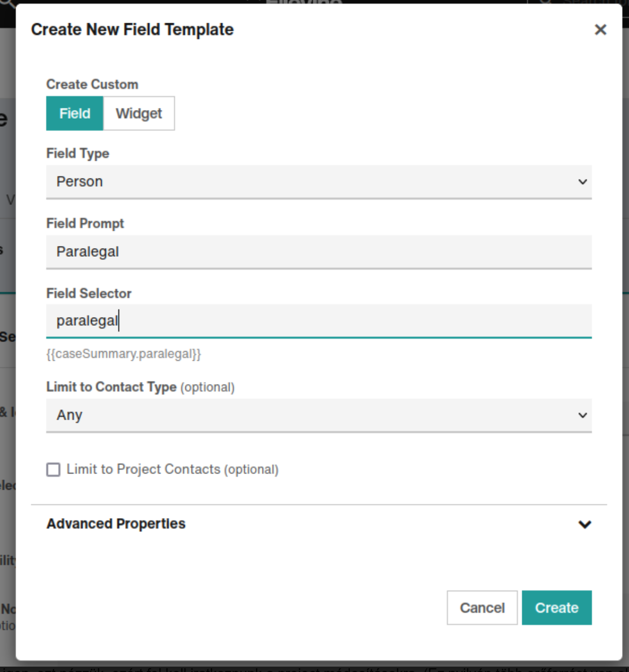Click the Create New Field Template title
Image resolution: width=629 pixels, height=672 pixels.
pyautogui.click(x=132, y=30)
